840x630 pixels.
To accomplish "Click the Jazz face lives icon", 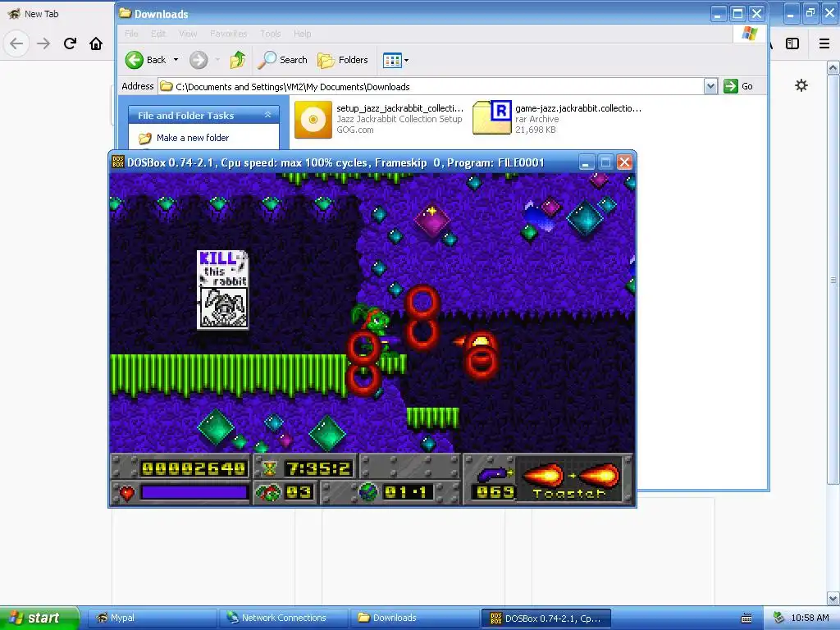I will pos(268,492).
